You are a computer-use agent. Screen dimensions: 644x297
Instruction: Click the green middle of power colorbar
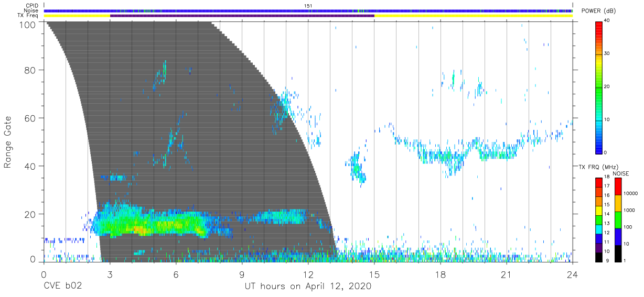[599, 87]
